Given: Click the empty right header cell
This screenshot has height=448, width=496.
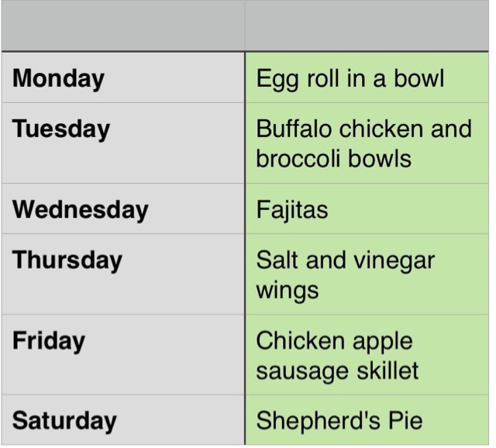Looking at the screenshot, I should 367,26.
